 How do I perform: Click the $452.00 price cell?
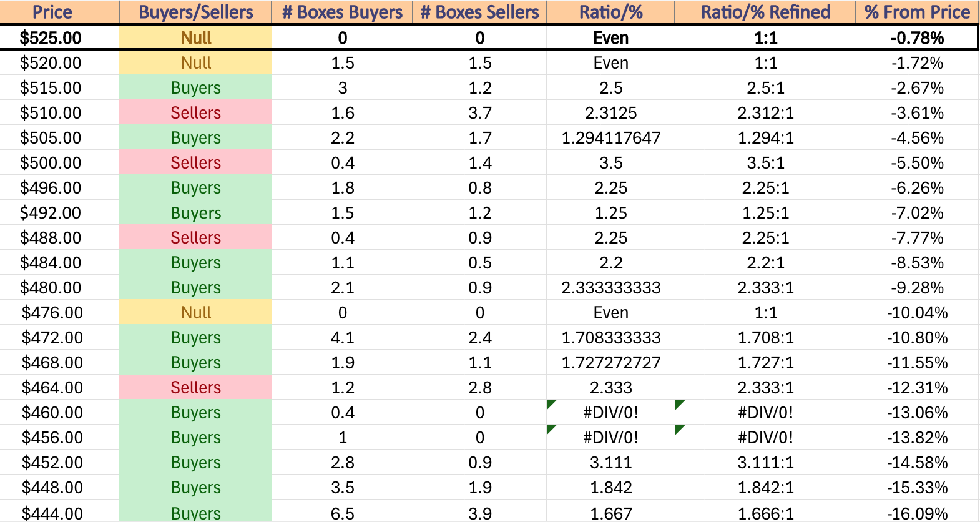point(59,462)
